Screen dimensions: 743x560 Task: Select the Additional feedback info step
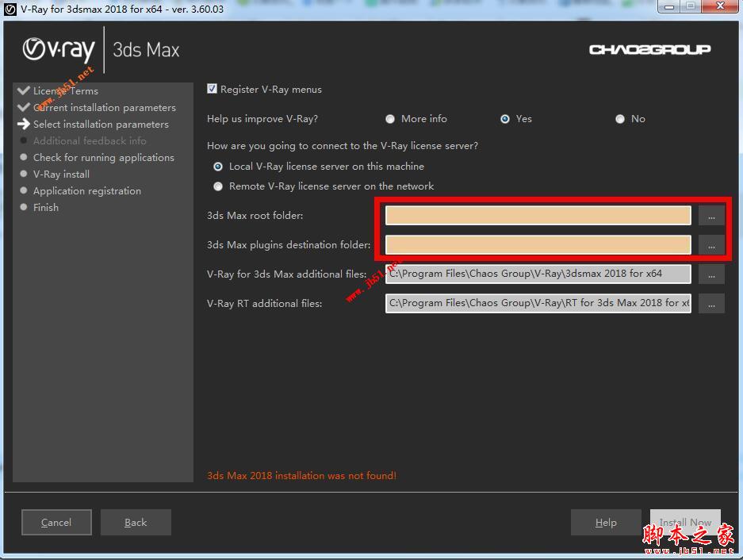pos(90,141)
